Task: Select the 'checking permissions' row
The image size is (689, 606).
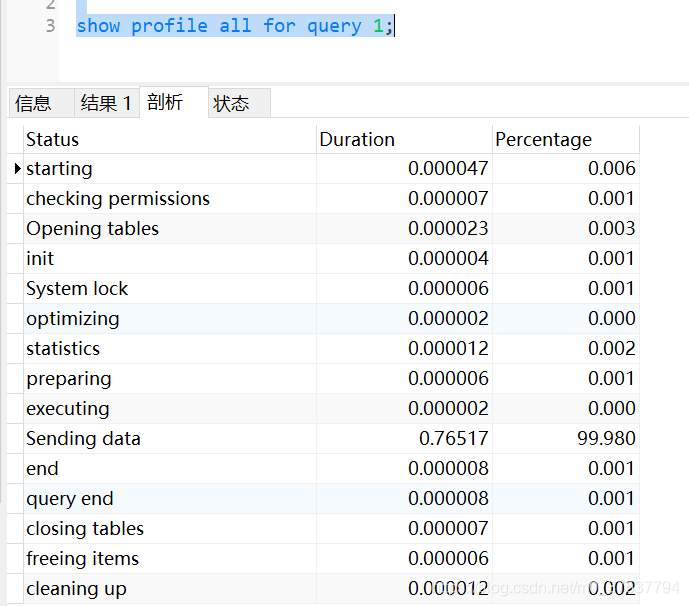Action: pos(323,199)
